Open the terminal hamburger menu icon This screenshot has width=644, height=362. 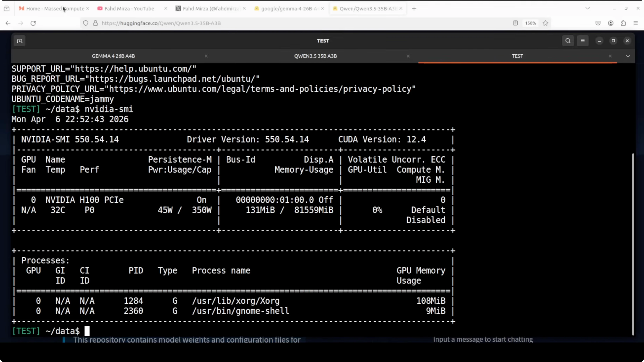(583, 41)
